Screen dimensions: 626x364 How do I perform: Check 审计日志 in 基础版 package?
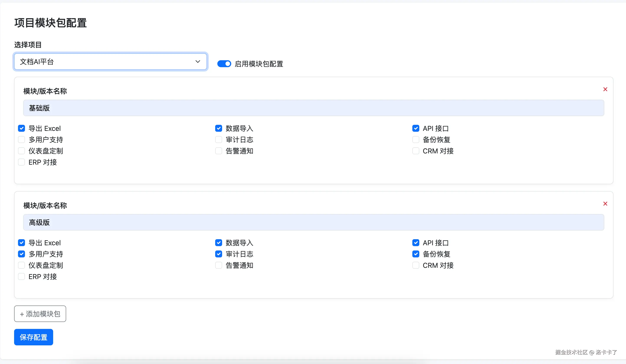(218, 140)
